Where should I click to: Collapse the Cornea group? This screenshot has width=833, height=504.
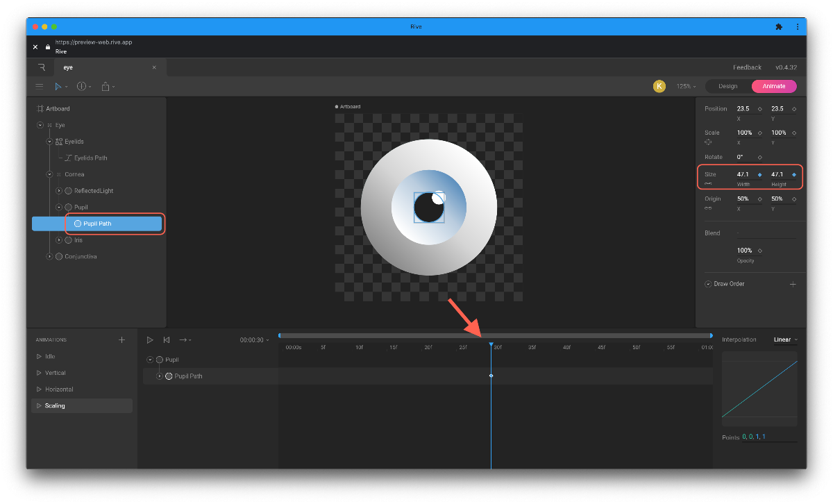(x=49, y=174)
